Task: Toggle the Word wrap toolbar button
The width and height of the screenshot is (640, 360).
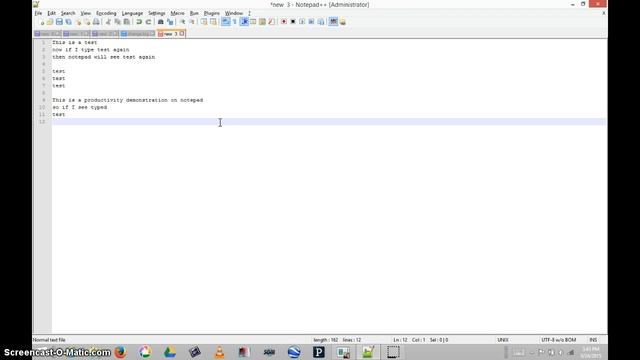Action: pos(225,22)
